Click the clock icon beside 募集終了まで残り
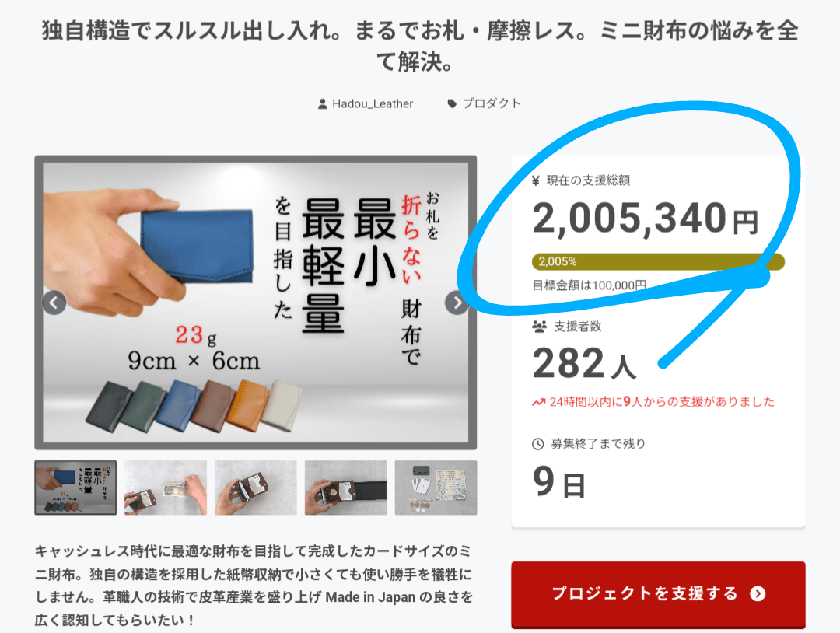 [x=538, y=444]
